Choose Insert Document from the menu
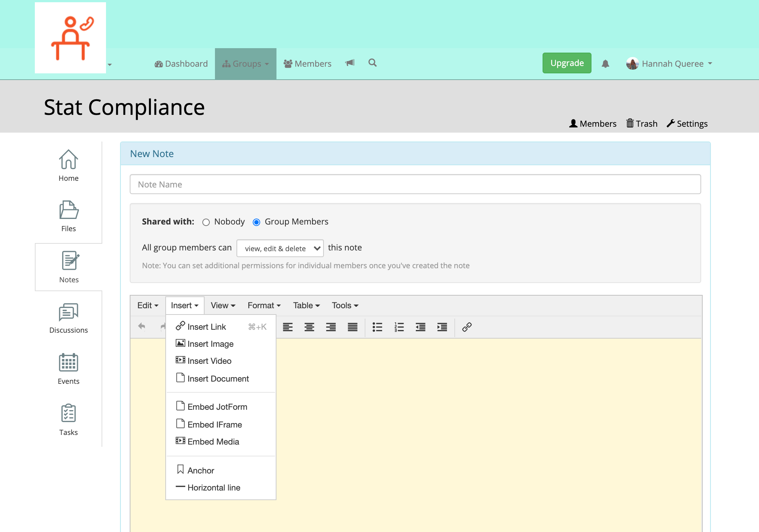 221,379
